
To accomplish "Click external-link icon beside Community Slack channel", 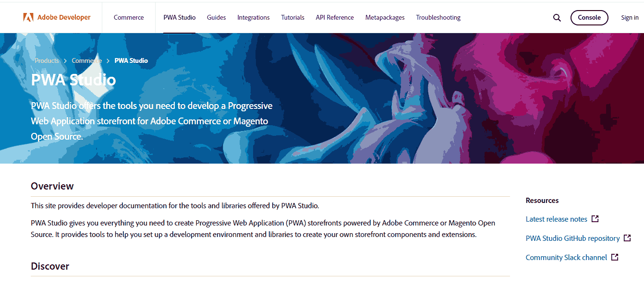I will 615,257.
